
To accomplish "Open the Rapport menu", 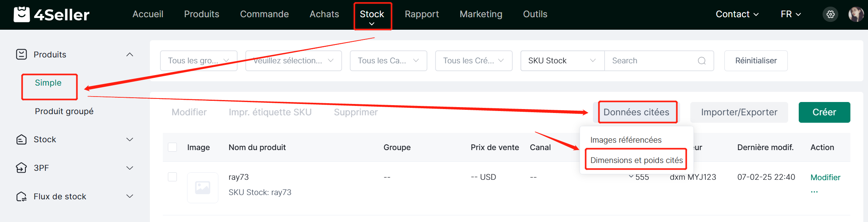I will 421,14.
